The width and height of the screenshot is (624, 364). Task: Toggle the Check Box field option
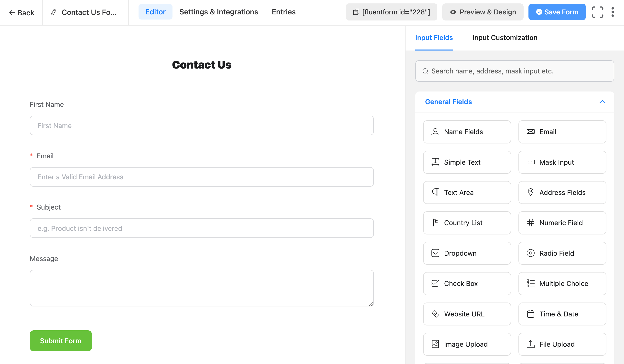tap(467, 283)
